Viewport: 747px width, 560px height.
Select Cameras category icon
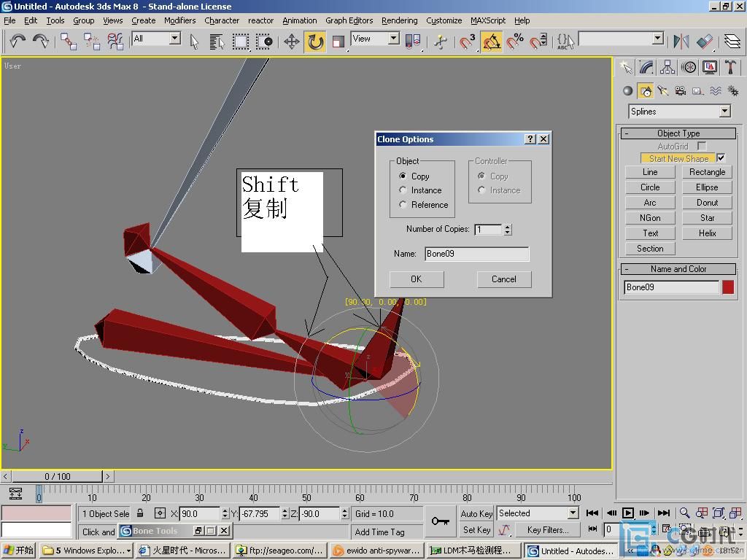(681, 90)
